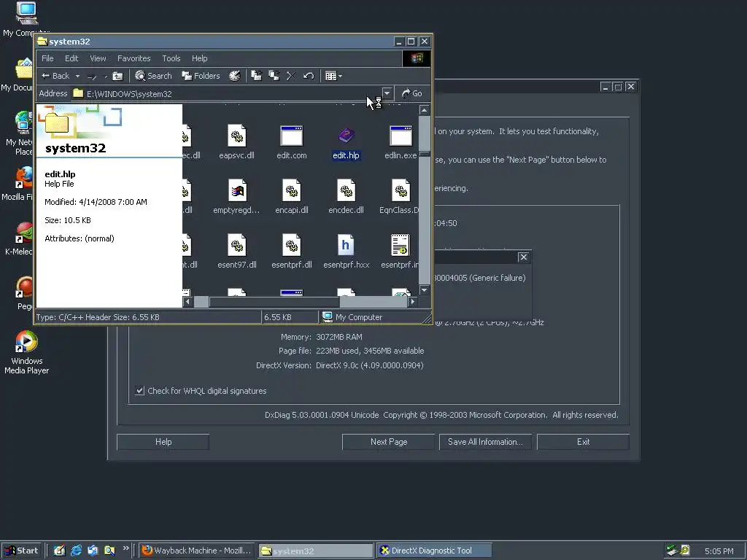Open the Start menu
Screen dimensions: 747x560
[x=21, y=551]
